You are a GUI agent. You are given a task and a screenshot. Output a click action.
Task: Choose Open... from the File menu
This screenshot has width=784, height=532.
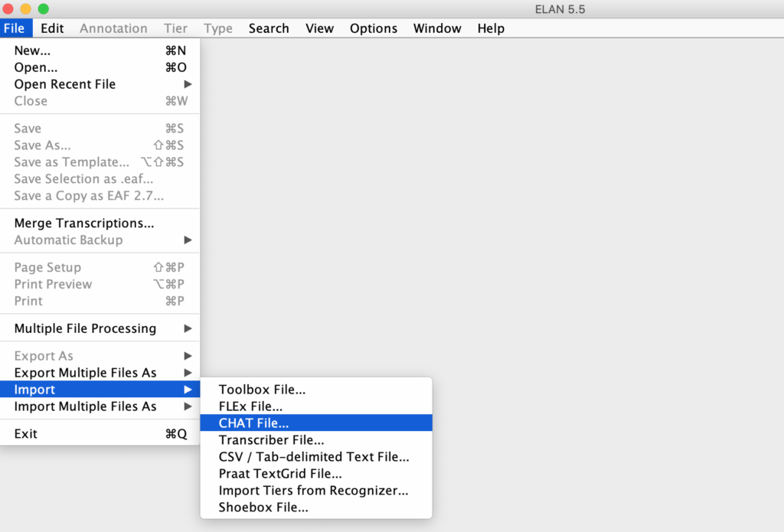pos(100,67)
